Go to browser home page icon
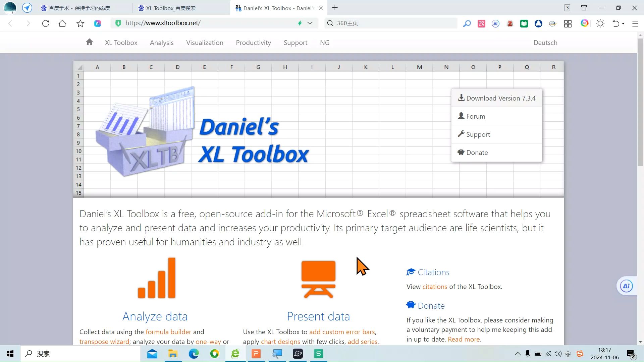 (x=62, y=23)
